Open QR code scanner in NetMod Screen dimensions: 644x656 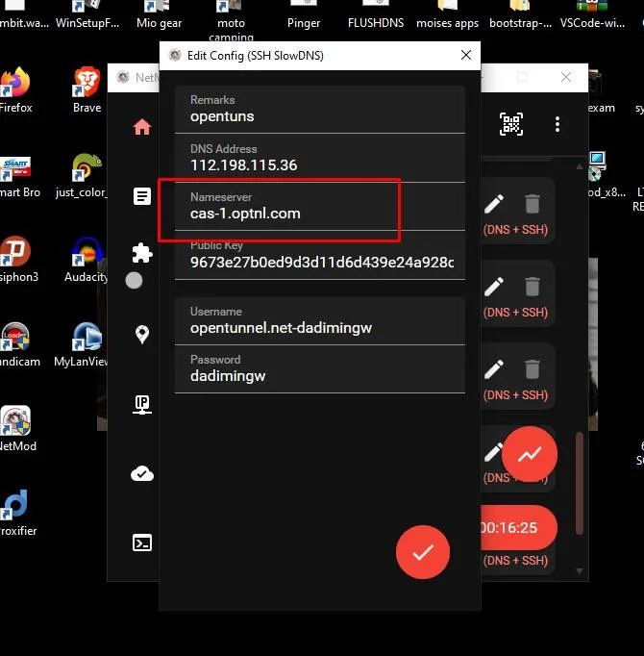pyautogui.click(x=511, y=124)
